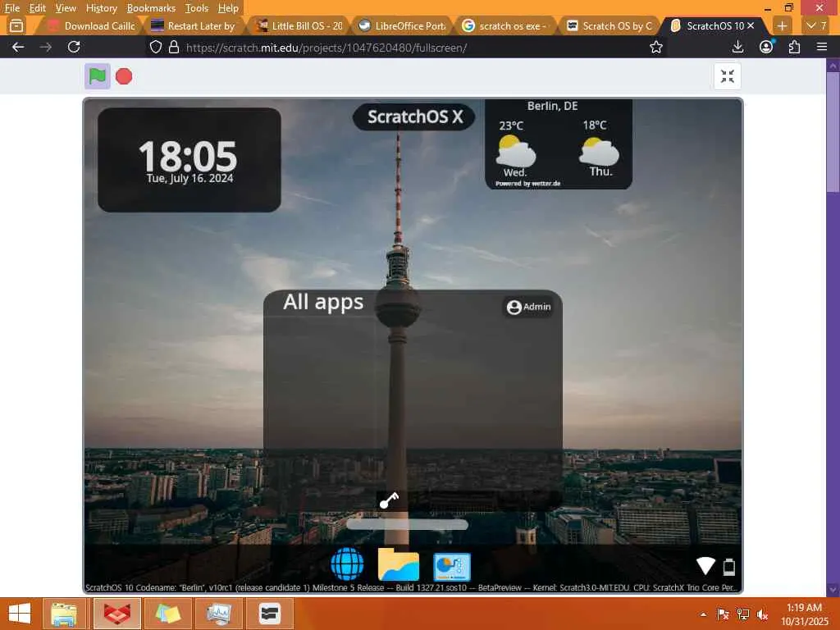This screenshot has height=630, width=840.
Task: Click the network tray icon
Action: (x=742, y=614)
